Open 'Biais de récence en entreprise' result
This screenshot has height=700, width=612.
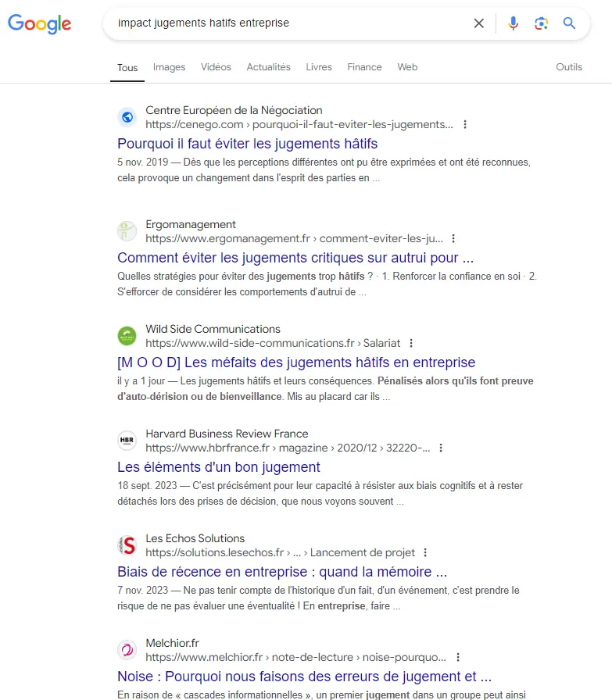282,572
